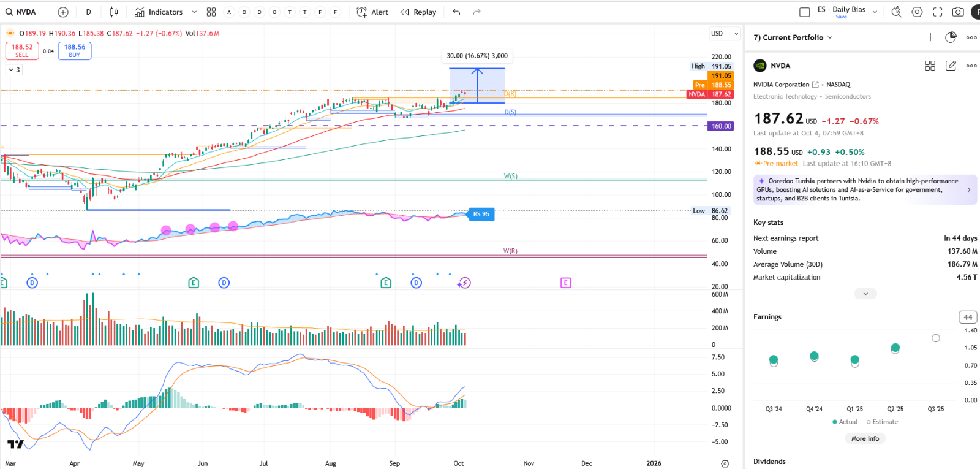The width and height of the screenshot is (980, 469).
Task: Open chart settings hexagon icon
Action: (x=917, y=12)
